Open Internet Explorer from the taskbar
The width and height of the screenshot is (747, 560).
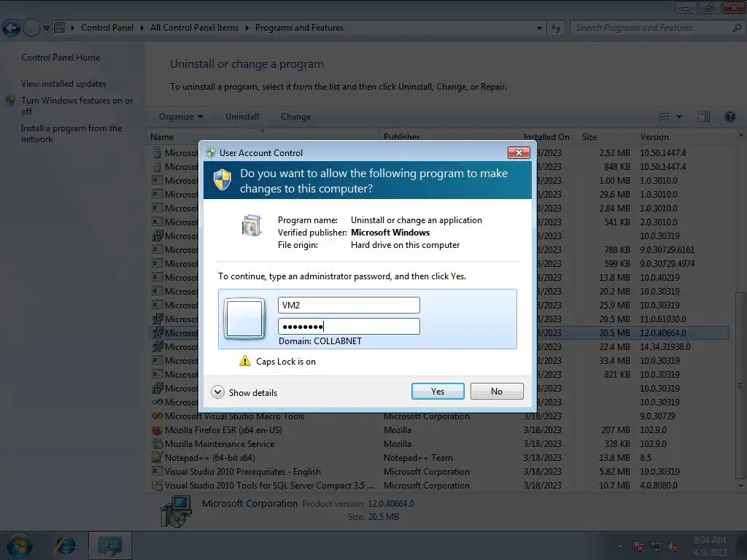tap(65, 545)
